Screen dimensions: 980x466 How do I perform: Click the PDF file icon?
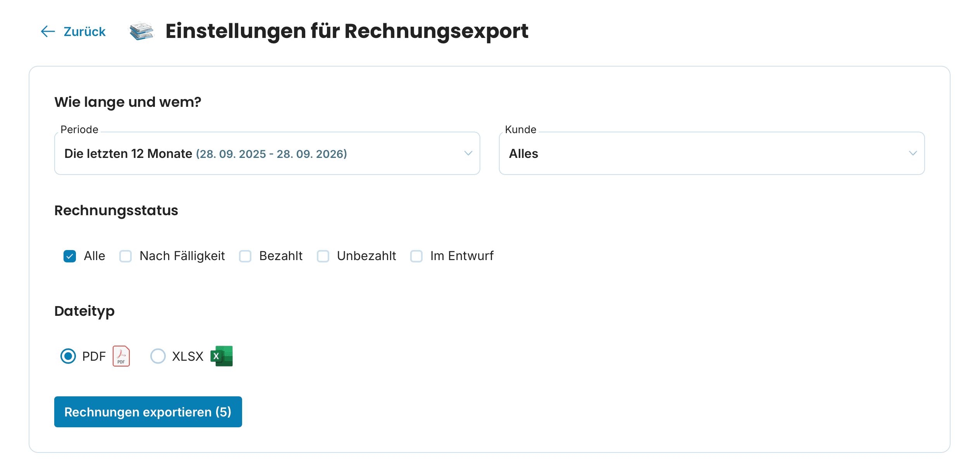point(121,356)
